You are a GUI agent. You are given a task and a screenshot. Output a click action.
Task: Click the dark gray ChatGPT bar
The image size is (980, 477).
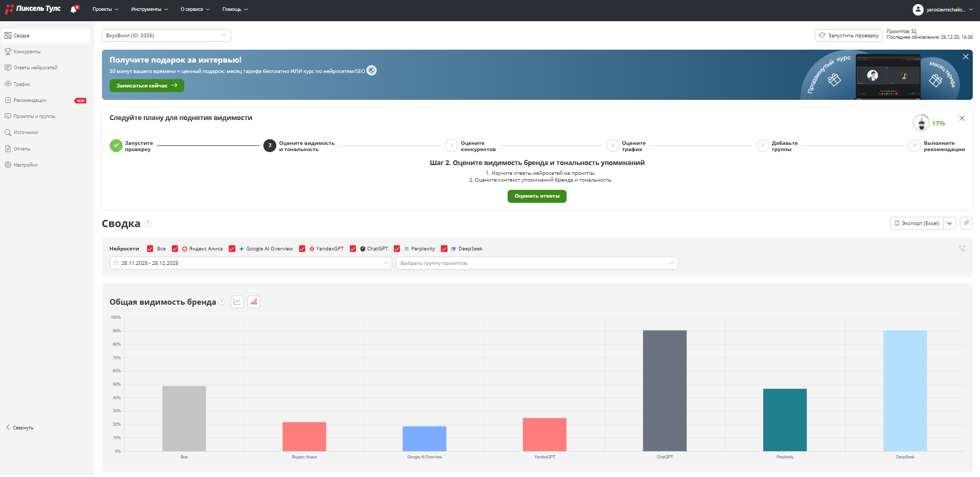664,391
